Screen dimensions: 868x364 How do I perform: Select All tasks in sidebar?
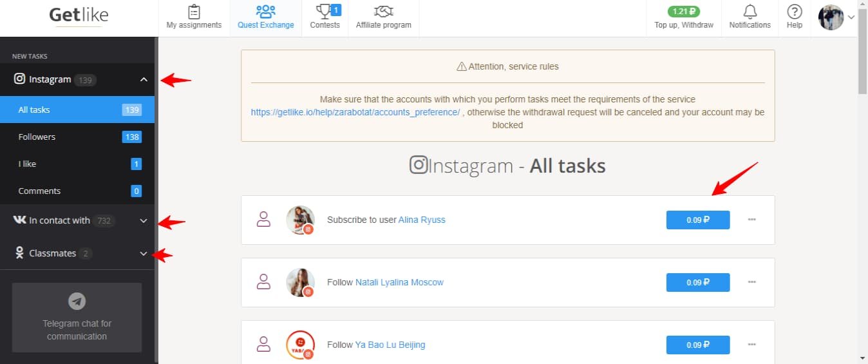click(77, 110)
